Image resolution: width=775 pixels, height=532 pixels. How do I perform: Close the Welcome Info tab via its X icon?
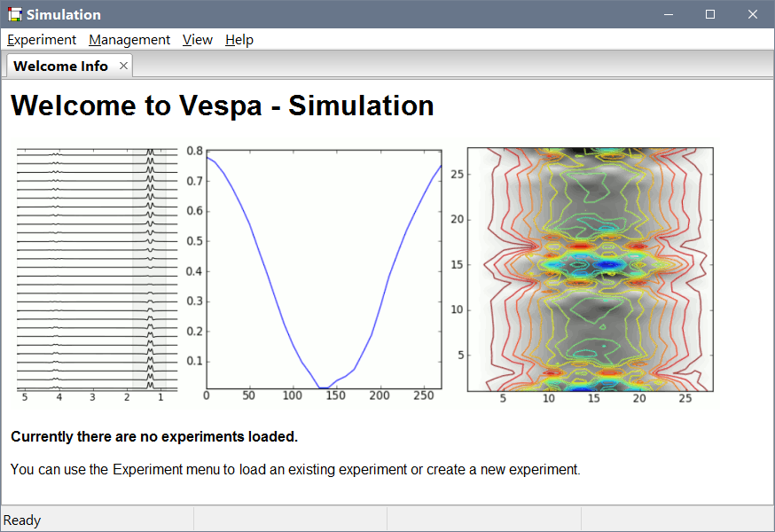point(121,65)
